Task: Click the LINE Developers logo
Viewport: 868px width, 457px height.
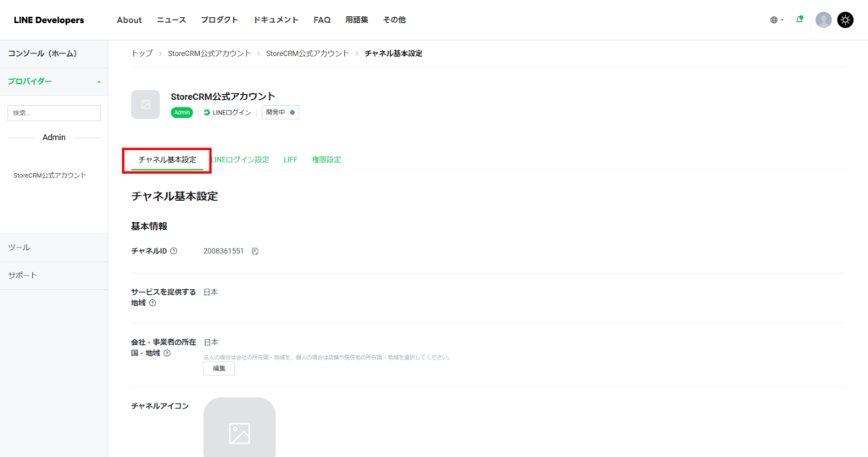Action: 48,20
